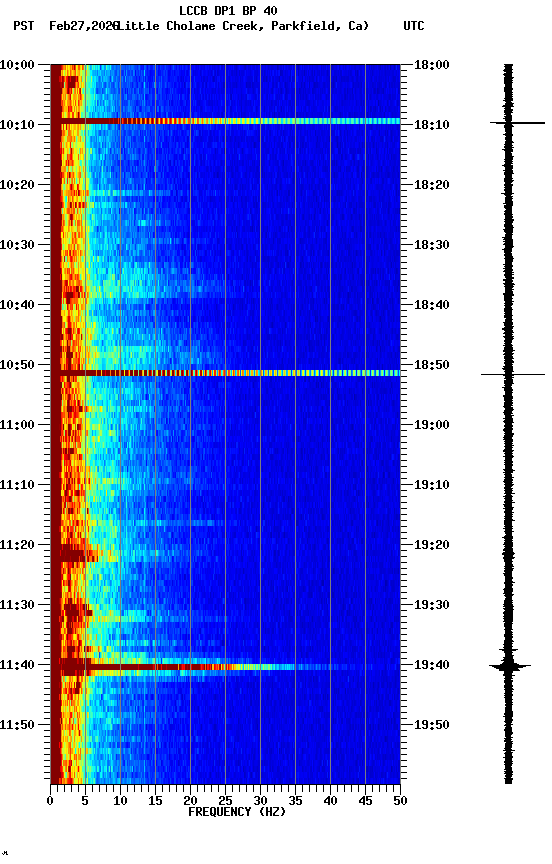Click the 30 Hz frequency tick label
Screen dimensions: 552x864
pos(260,801)
